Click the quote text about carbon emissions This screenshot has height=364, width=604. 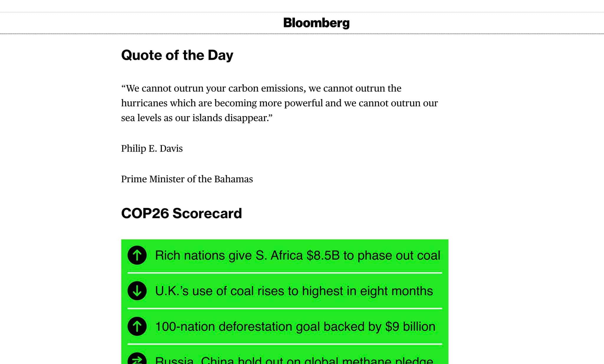279,103
